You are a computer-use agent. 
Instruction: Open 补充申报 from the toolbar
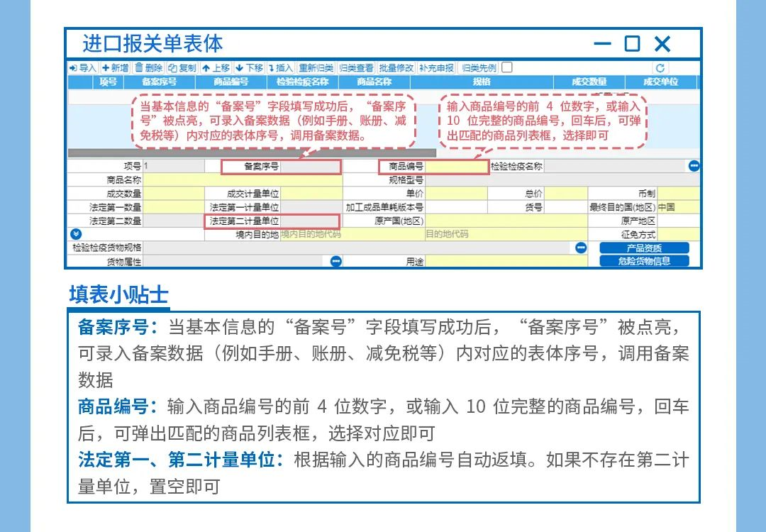(x=436, y=68)
